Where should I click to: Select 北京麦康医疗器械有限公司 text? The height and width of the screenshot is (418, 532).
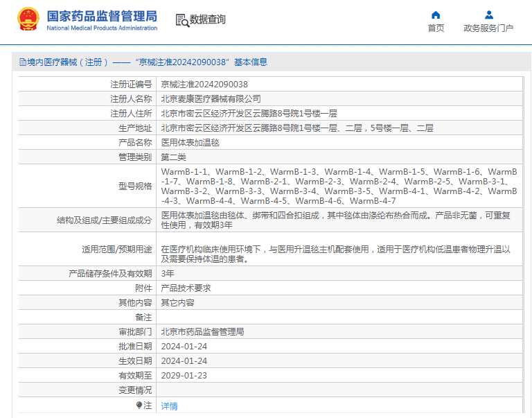tap(211, 99)
